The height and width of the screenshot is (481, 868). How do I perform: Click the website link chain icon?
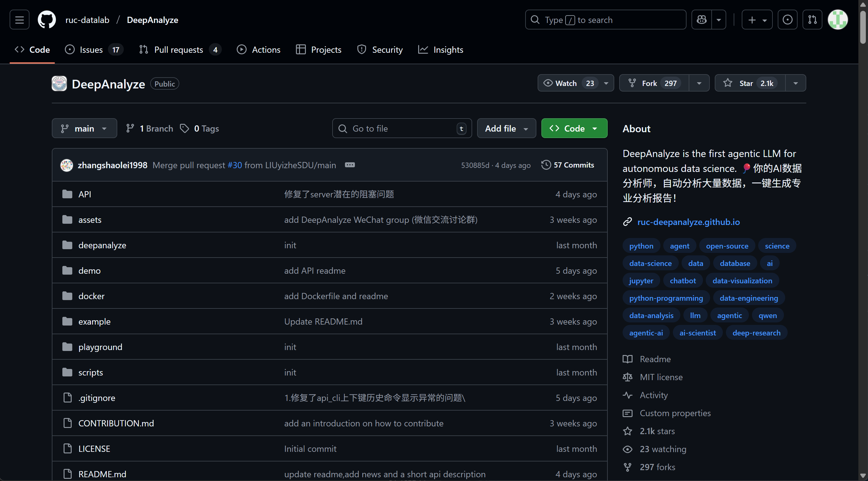[627, 222]
